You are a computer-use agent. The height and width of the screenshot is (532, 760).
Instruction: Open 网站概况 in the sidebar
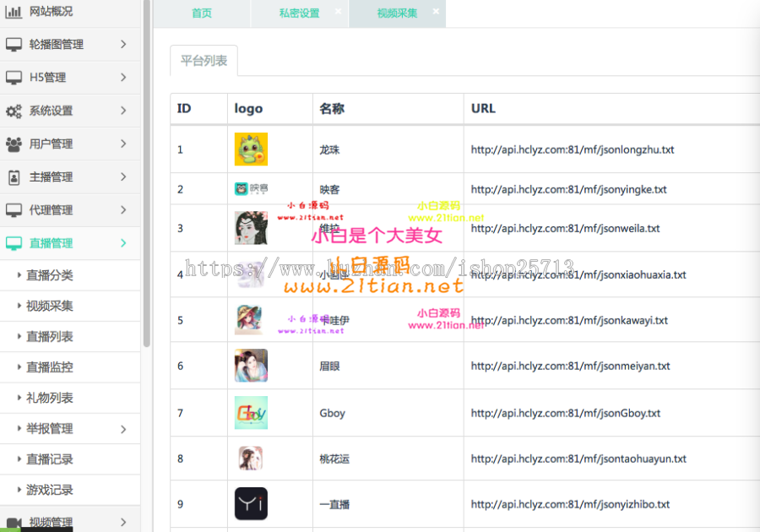70,12
